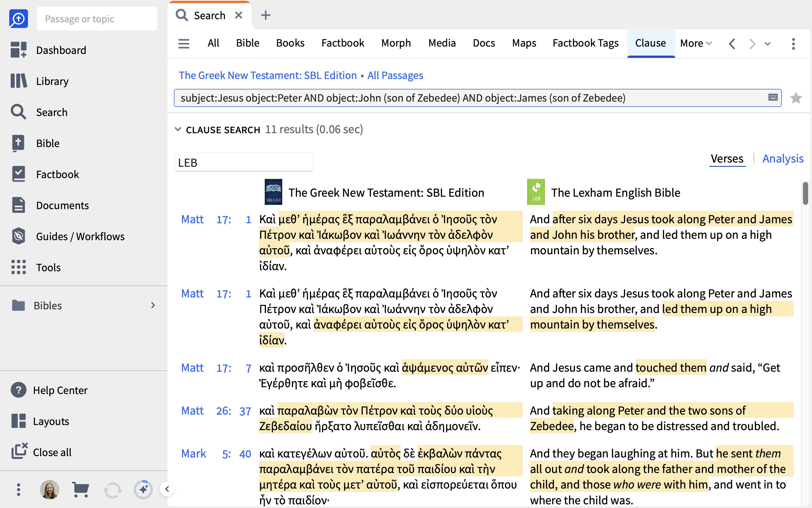Open the Help Center question icon
The width and height of the screenshot is (812, 508).
click(18, 390)
